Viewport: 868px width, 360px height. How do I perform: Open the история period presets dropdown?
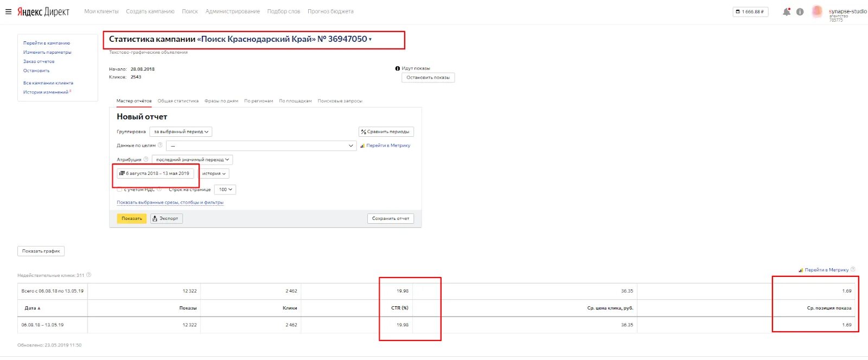tap(214, 174)
